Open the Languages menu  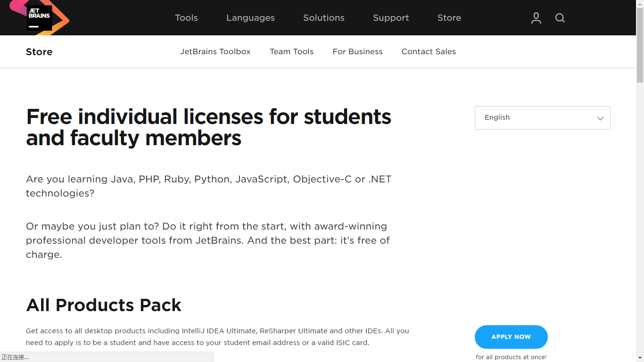point(250,18)
